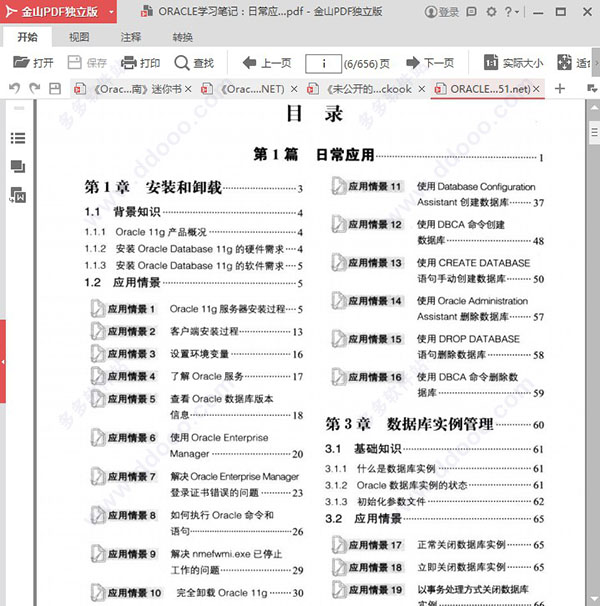Open the tab list icon at tab bar end
This screenshot has width=600, height=606.
pos(592,89)
